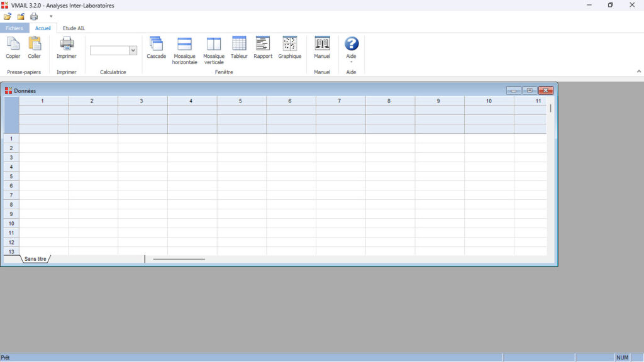This screenshot has width=644, height=362.
Task: Arrange windows with the Cascade icon
Action: tap(156, 44)
